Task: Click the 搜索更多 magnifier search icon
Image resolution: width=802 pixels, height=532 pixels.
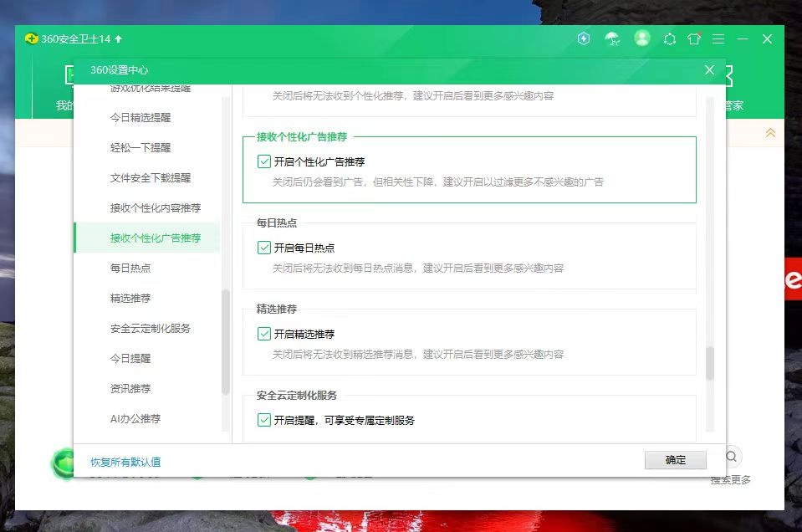Action: (x=731, y=458)
